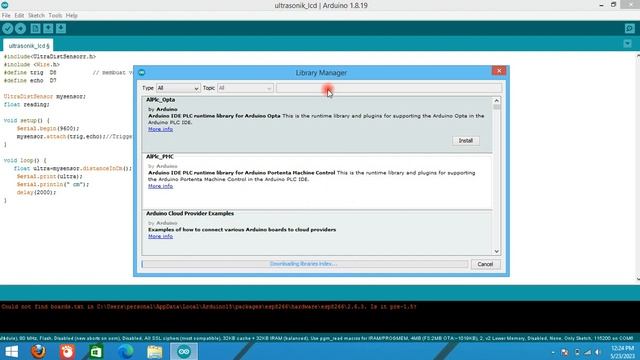
Task: Open the tab options dropdown arrow
Action: coord(628,44)
